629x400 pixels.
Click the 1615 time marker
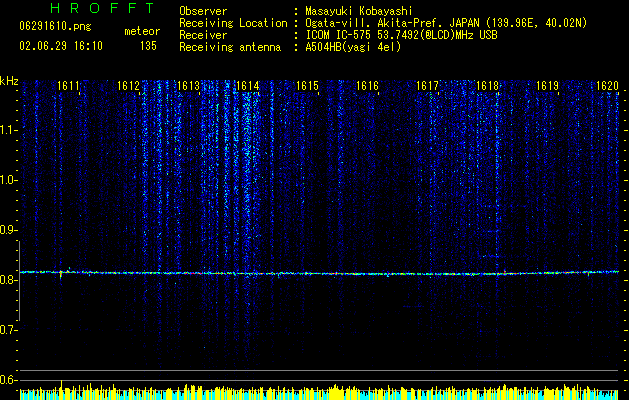(308, 86)
